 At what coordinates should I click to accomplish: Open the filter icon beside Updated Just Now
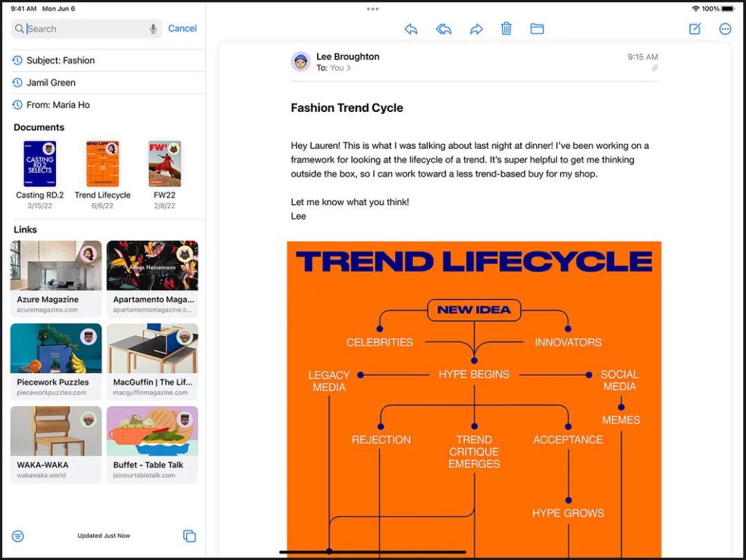pyautogui.click(x=17, y=537)
